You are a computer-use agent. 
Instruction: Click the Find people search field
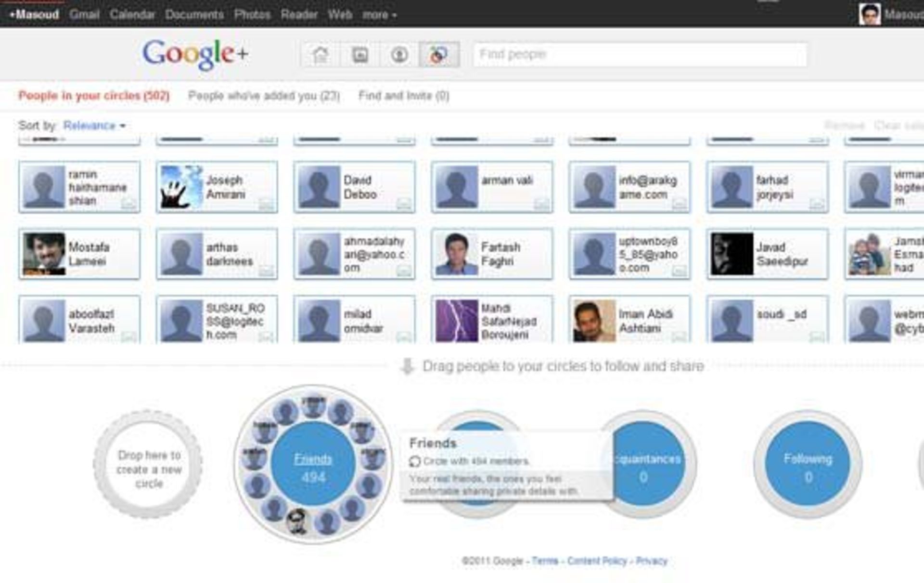(640, 54)
